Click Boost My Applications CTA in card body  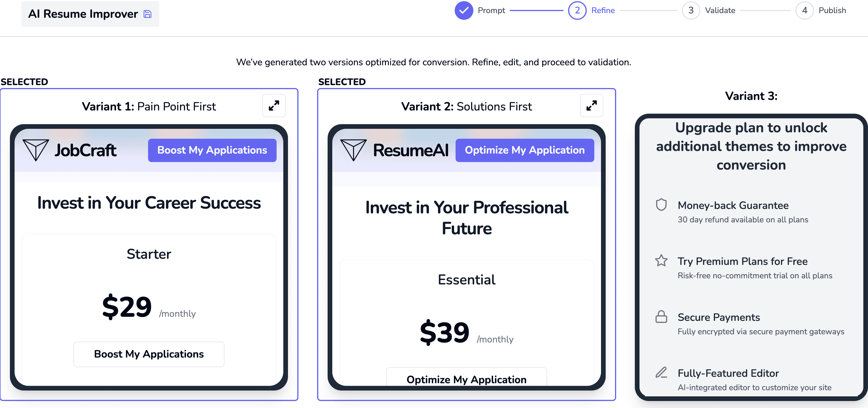(148, 354)
